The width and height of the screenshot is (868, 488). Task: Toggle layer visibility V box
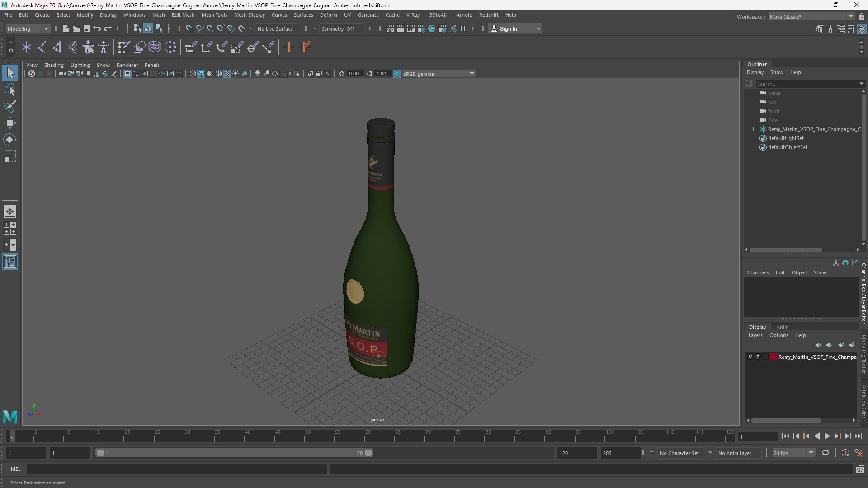tap(750, 357)
